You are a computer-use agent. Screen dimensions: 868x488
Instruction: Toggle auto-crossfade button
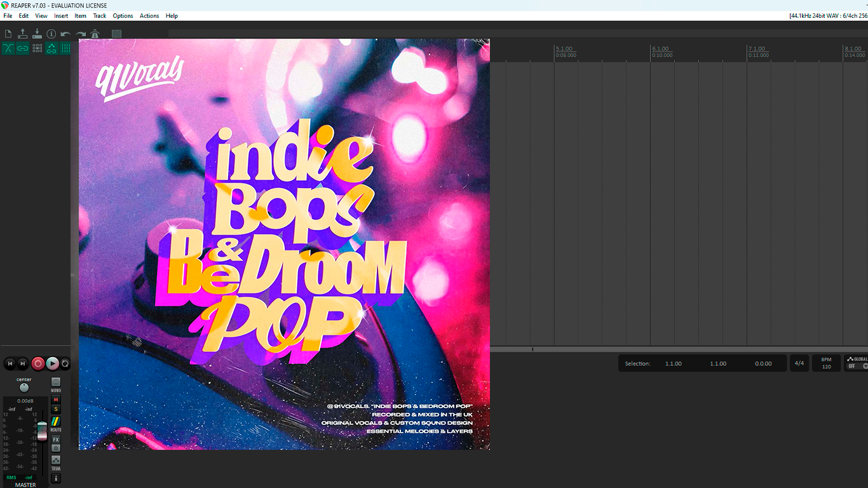point(8,48)
